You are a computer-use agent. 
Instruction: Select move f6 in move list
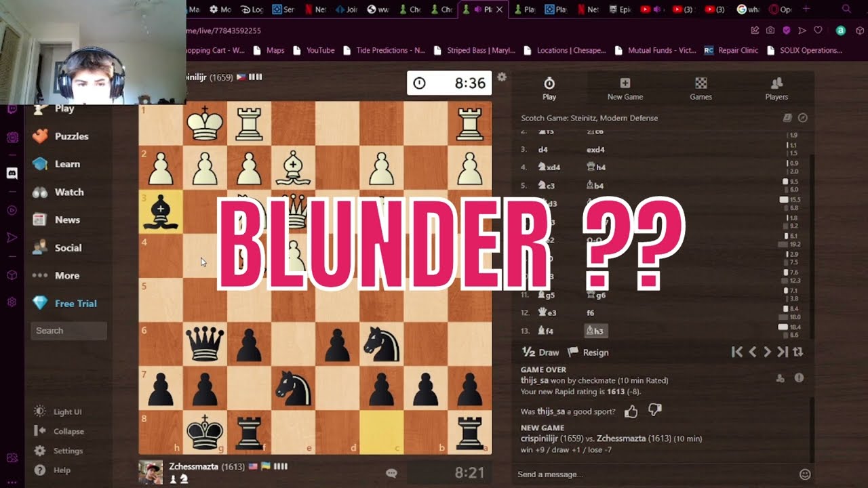coord(591,313)
